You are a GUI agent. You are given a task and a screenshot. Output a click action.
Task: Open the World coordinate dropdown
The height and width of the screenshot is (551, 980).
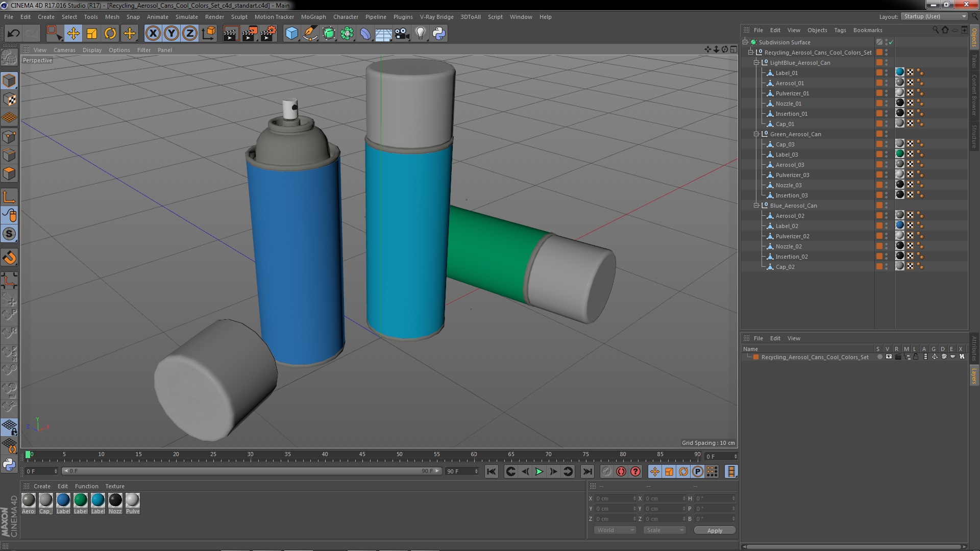615,530
